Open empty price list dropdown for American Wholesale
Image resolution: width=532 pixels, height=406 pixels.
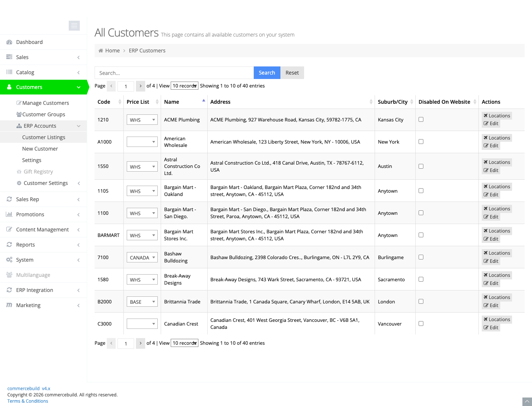(x=142, y=142)
